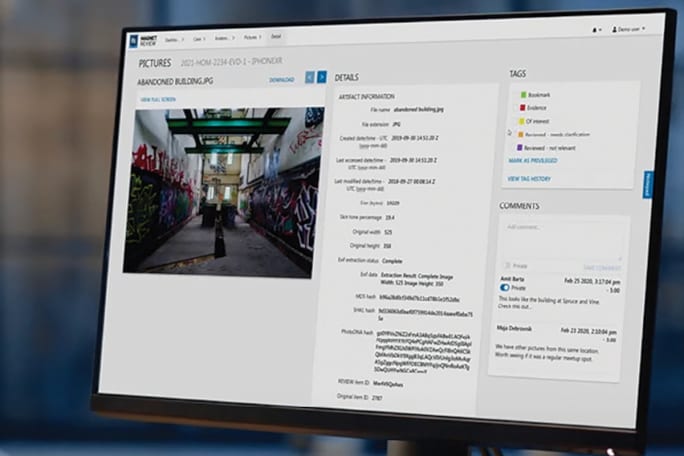The height and width of the screenshot is (456, 684).
Task: Click the Download link
Action: [281, 79]
